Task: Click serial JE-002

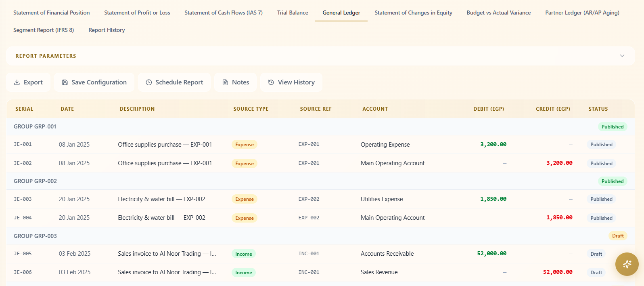Action: coord(23,163)
